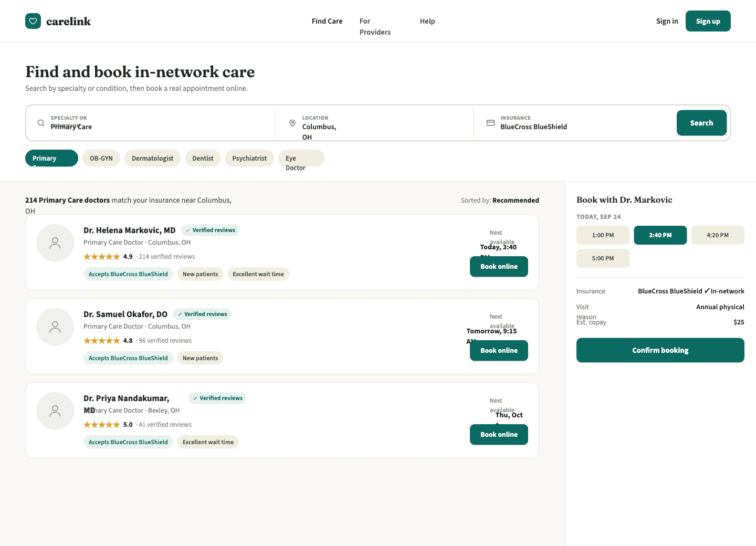Screen dimensions: 756x546
Task: Choose the 4:20 PM time slot
Action: pyautogui.click(x=718, y=235)
